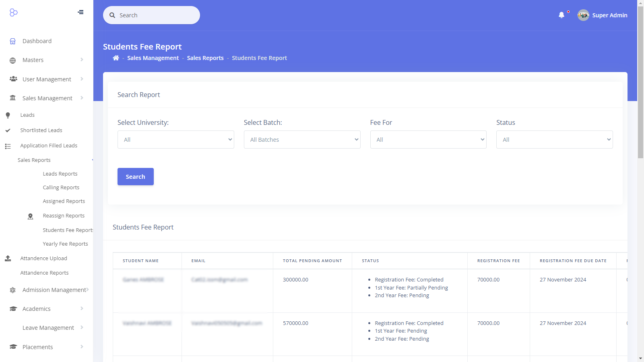Click the page vertical scrollbar thumb
Viewport: 644px width, 362px height.
640,81
